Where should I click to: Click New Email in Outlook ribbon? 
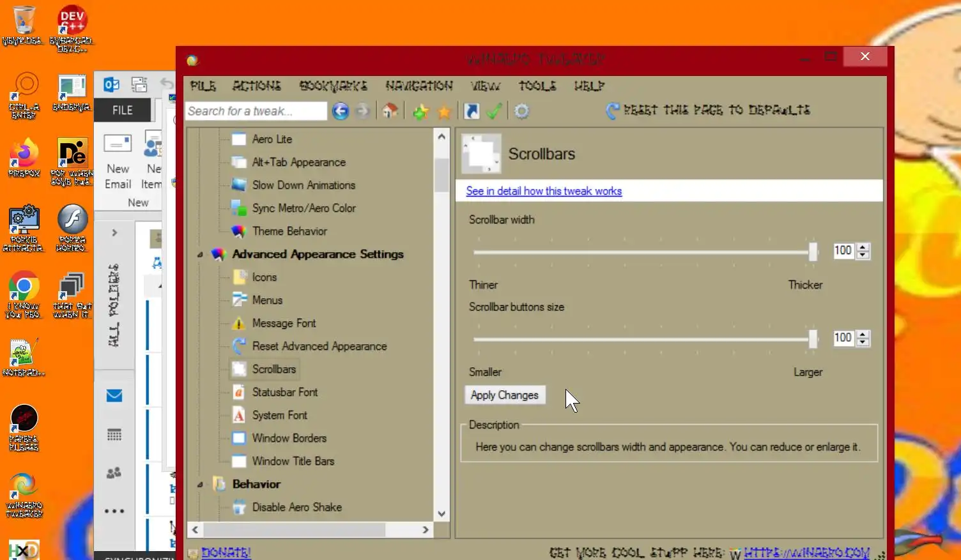[118, 162]
